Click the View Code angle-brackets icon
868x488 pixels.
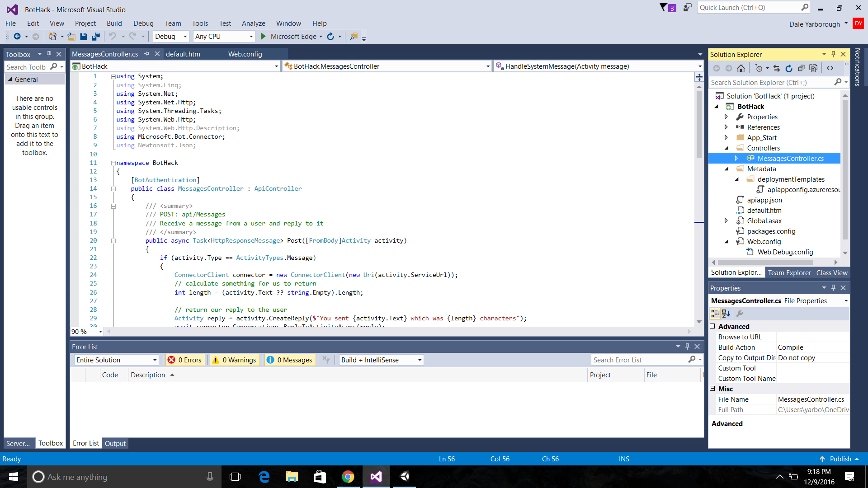[830, 68]
